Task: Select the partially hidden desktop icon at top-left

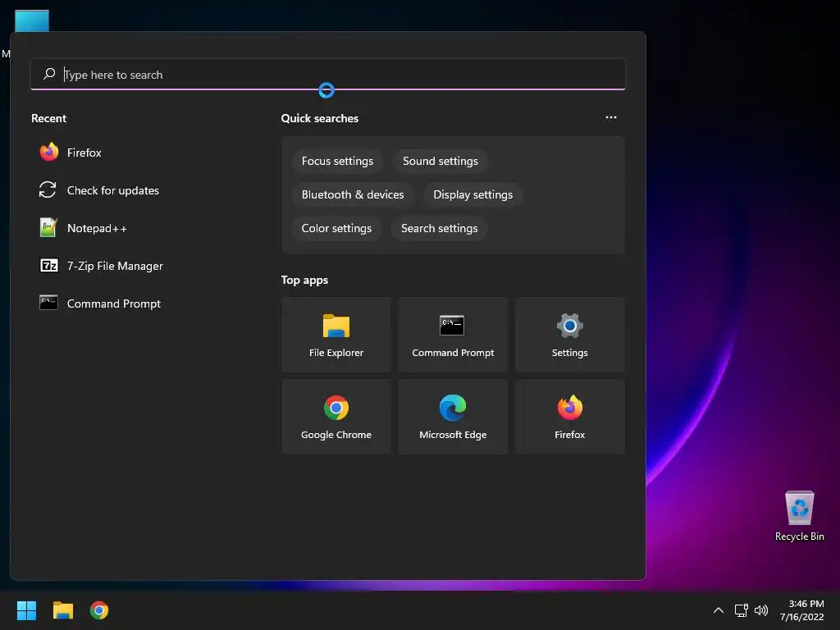Action: tap(31, 21)
